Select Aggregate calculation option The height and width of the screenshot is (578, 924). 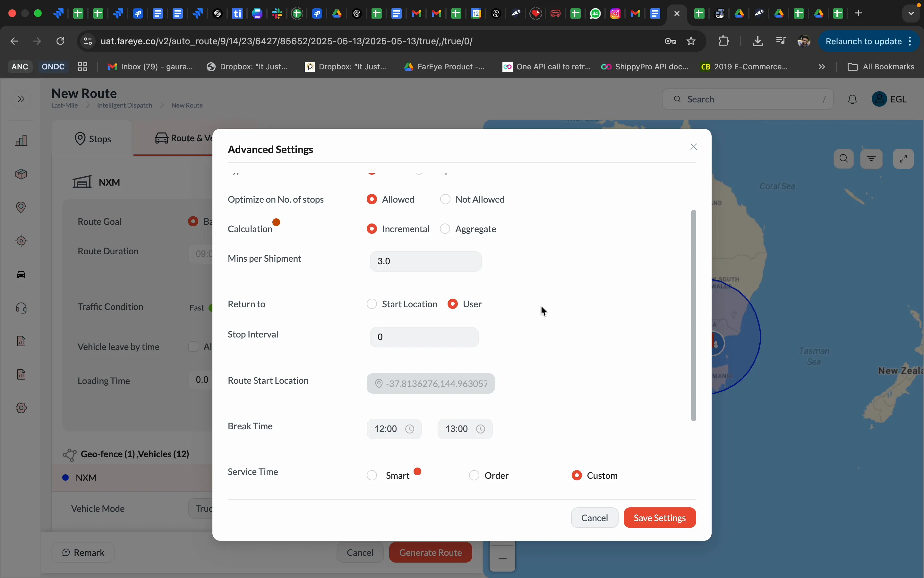pos(445,229)
